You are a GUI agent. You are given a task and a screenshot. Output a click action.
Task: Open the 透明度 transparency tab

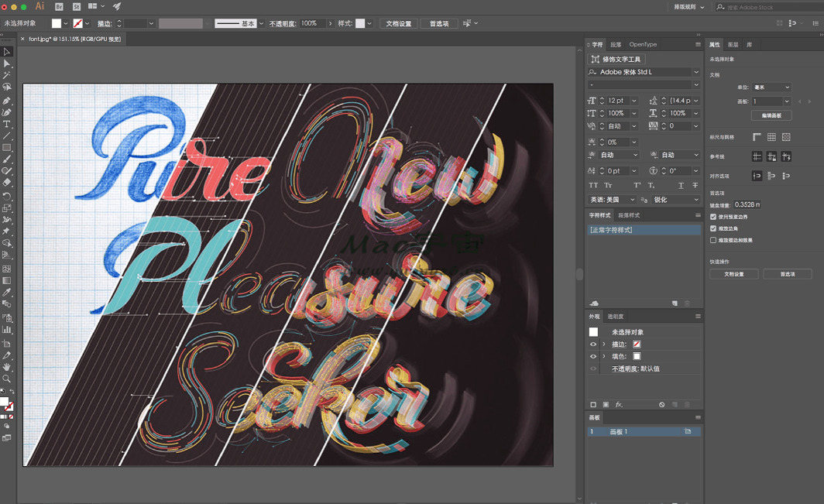[x=616, y=317]
